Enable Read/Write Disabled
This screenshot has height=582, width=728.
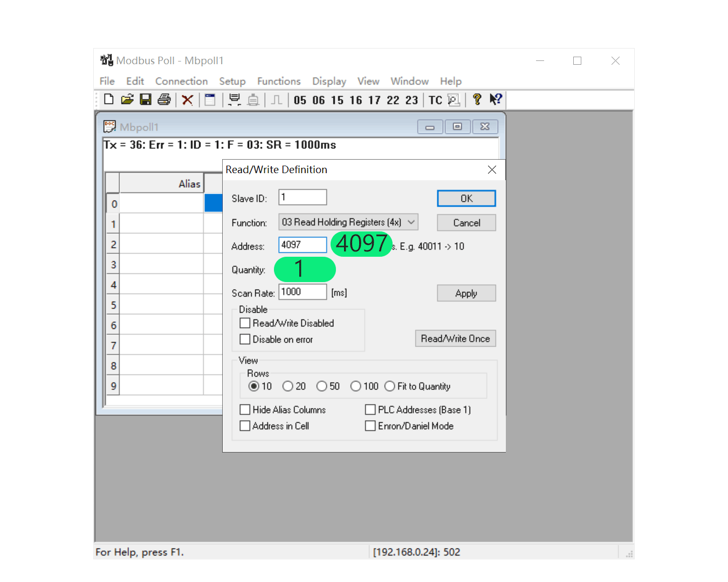pyautogui.click(x=245, y=323)
